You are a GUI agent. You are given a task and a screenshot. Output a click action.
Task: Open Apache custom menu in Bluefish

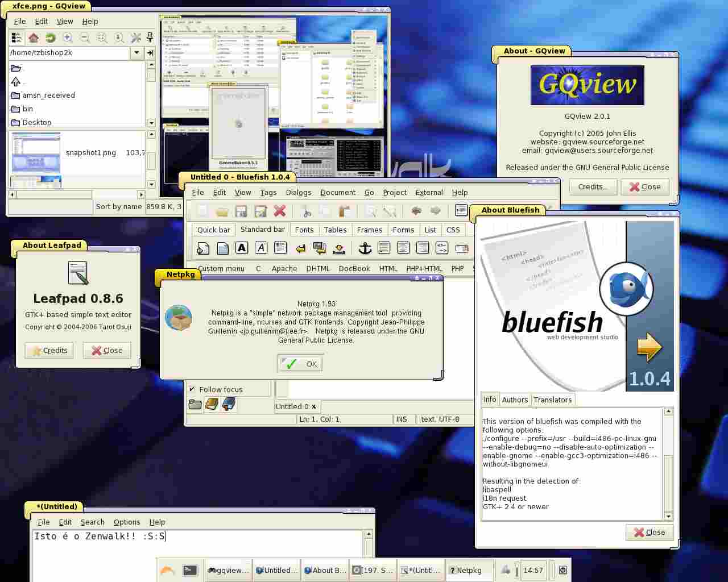pos(284,269)
